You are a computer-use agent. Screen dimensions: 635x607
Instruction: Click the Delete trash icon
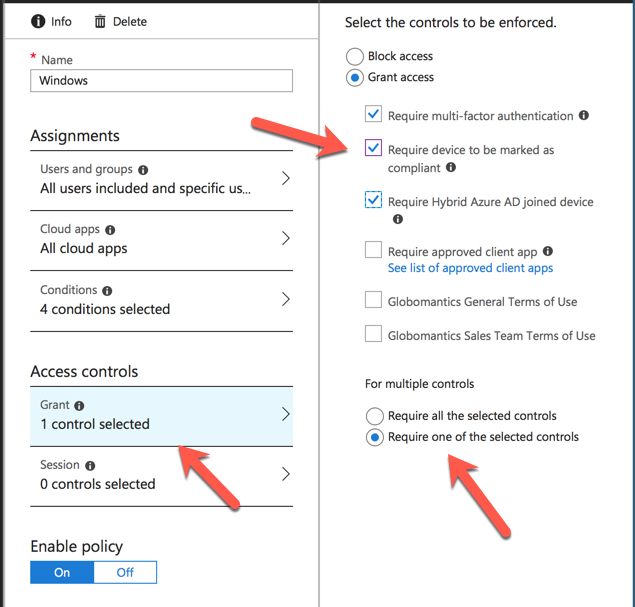(100, 21)
